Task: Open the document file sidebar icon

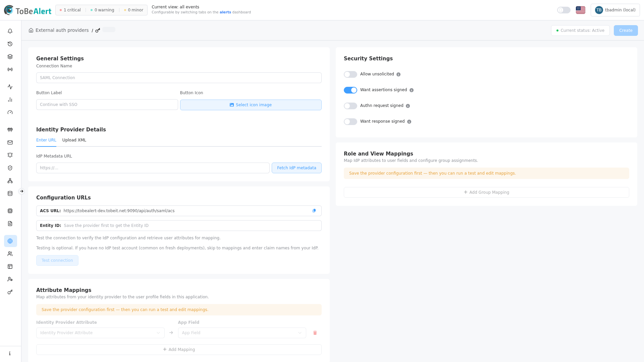Action: (x=10, y=224)
